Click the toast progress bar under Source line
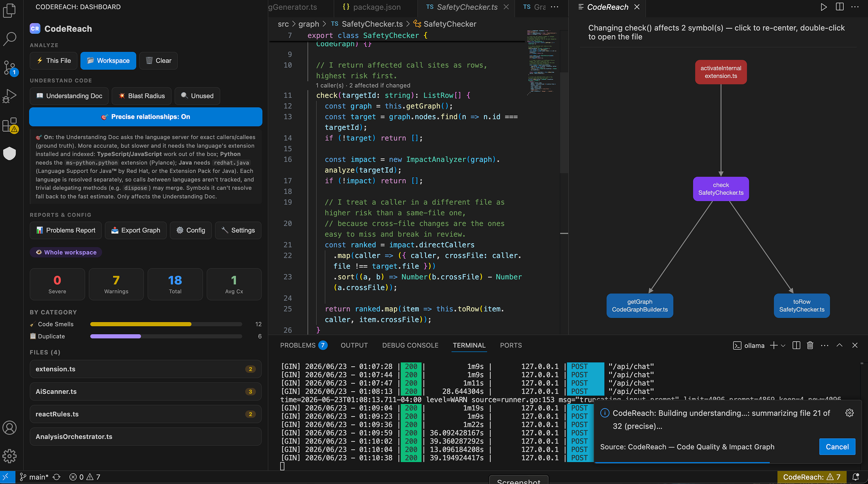Image resolution: width=868 pixels, height=484 pixels. tap(728, 462)
